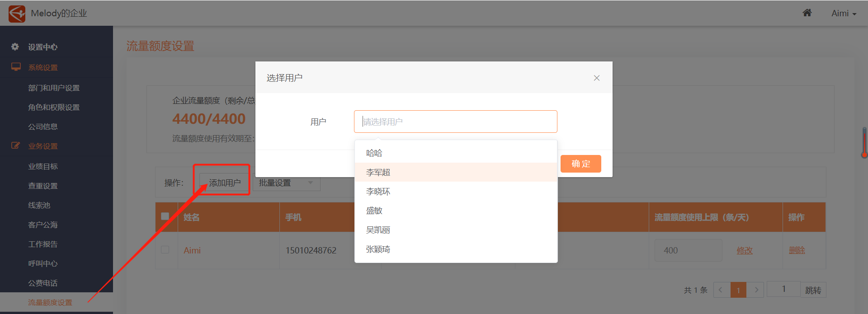Expand the 批量设置 dropdown
Screen dimensions: 868x314
pos(286,183)
